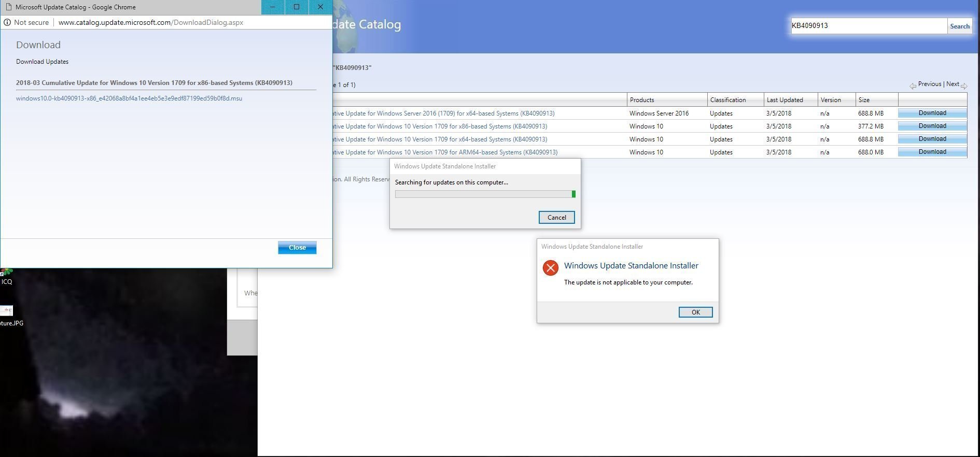
Task: Click the Not secure info icon
Action: click(7, 22)
